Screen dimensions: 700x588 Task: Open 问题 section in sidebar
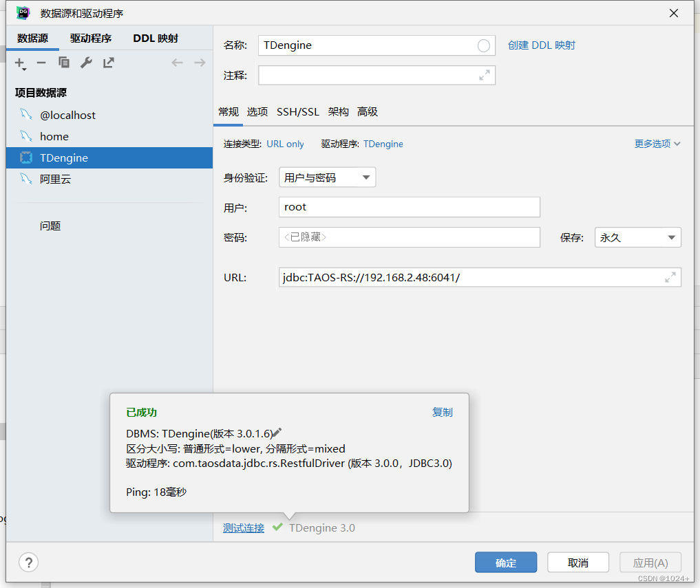[50, 226]
